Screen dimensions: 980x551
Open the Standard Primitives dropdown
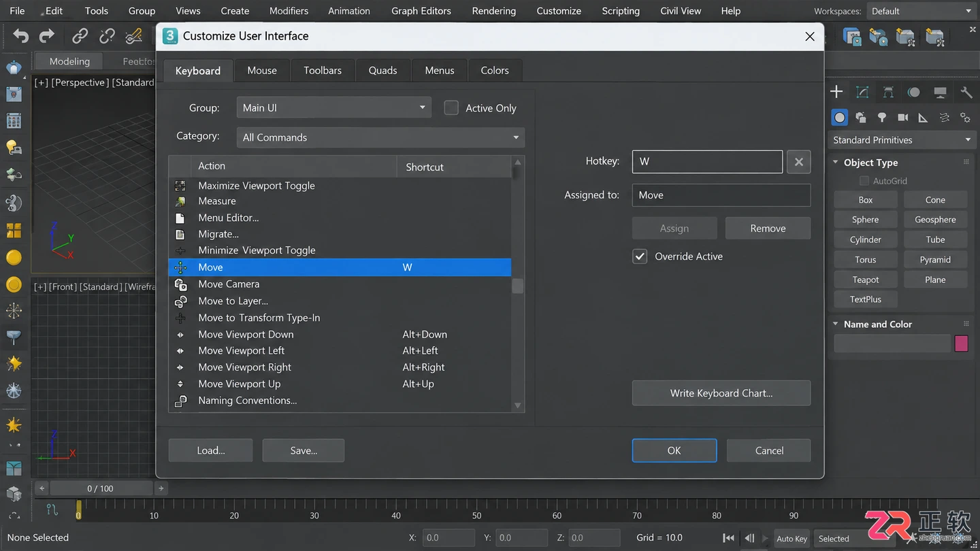click(902, 140)
